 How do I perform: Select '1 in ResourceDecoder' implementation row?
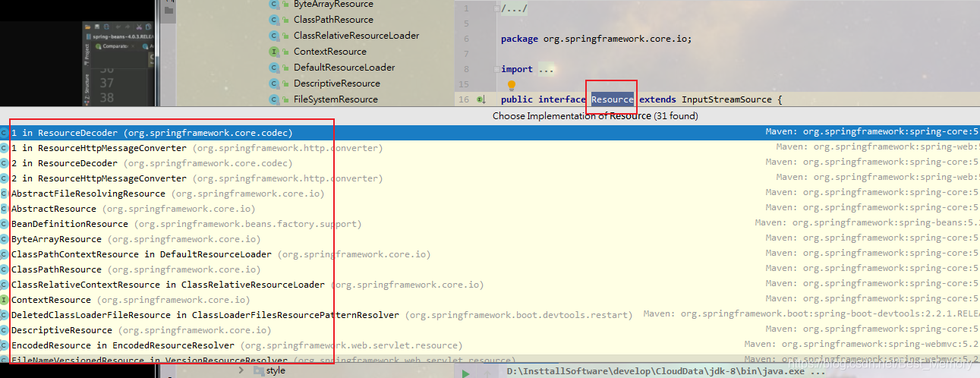[x=490, y=133]
